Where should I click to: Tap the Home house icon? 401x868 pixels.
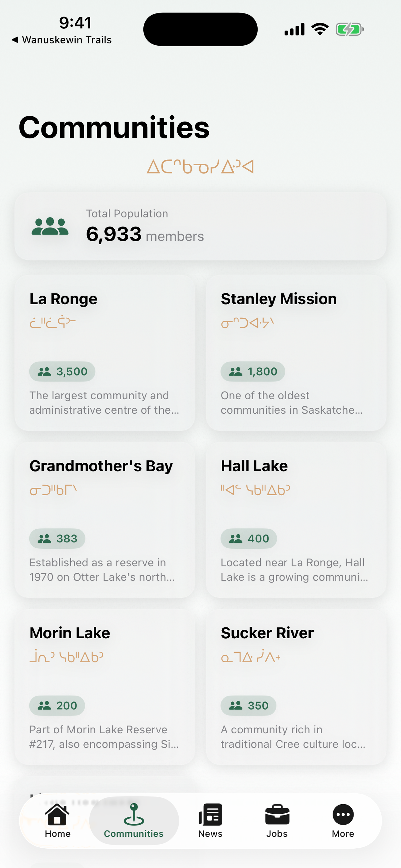pos(57,814)
